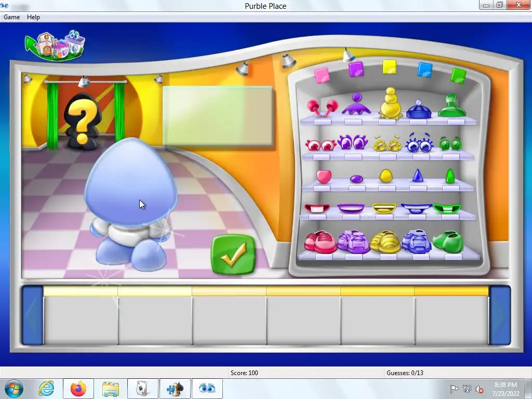Pick the purple splat hat

coord(356,104)
